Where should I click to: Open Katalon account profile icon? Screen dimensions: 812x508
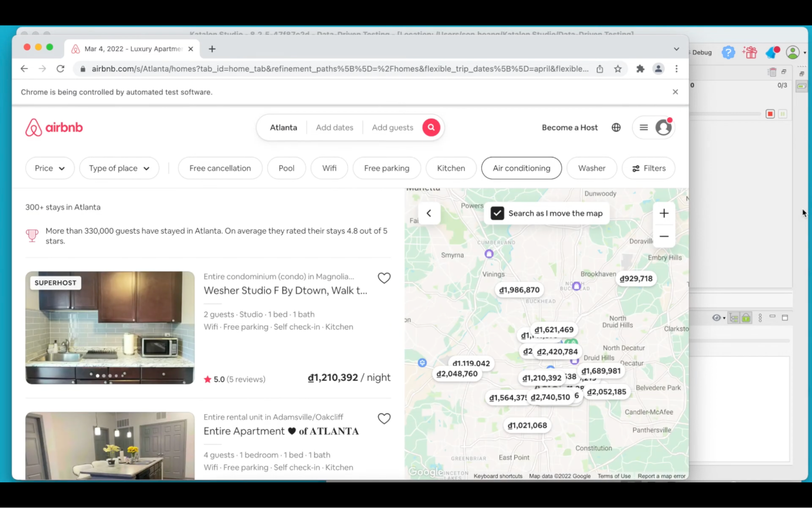pos(793,52)
